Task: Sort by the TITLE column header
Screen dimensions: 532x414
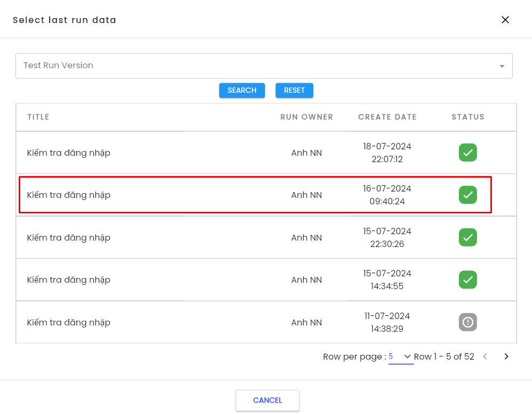Action: pyautogui.click(x=38, y=117)
